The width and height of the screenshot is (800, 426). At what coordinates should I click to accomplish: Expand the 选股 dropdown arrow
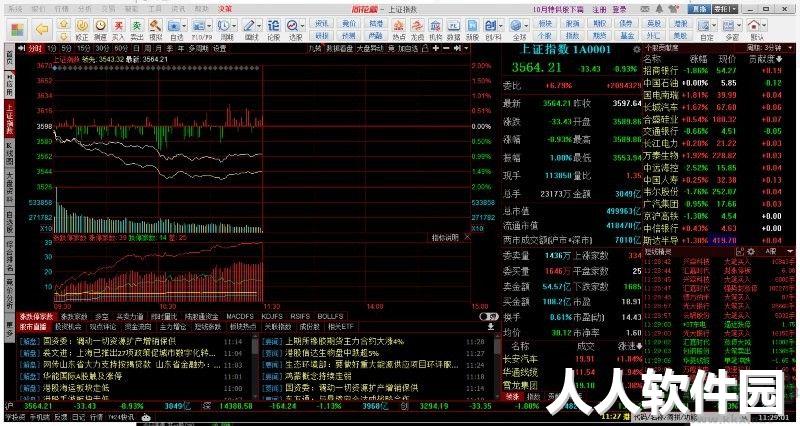(303, 25)
